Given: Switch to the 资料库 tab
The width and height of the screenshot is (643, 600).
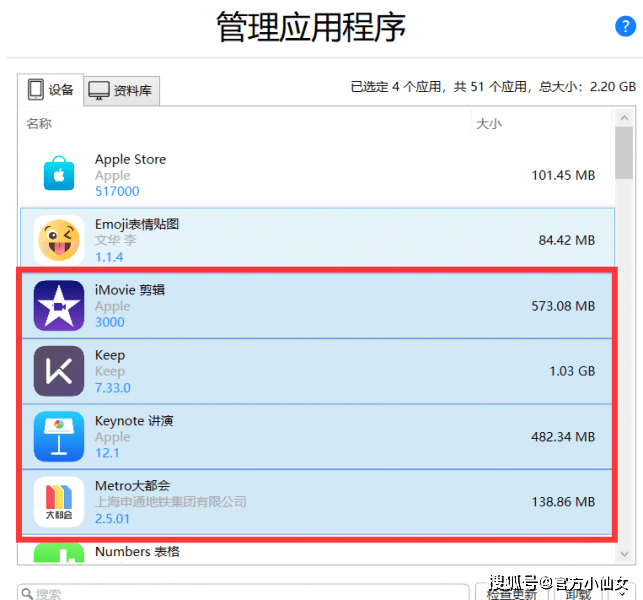Looking at the screenshot, I should tap(121, 91).
